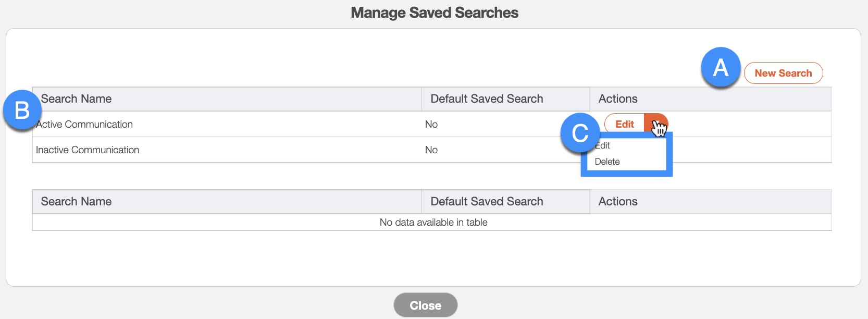Select the Inactive Communication search row

pos(88,150)
